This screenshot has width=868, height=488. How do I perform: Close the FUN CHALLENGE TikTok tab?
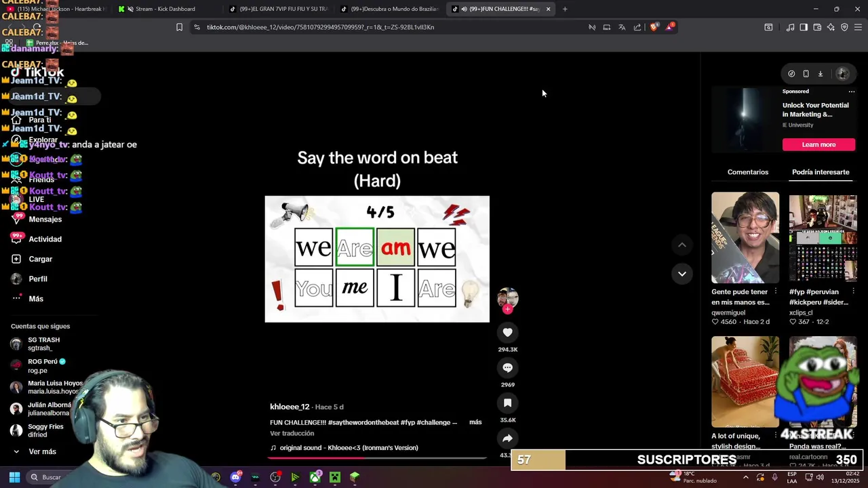(548, 9)
